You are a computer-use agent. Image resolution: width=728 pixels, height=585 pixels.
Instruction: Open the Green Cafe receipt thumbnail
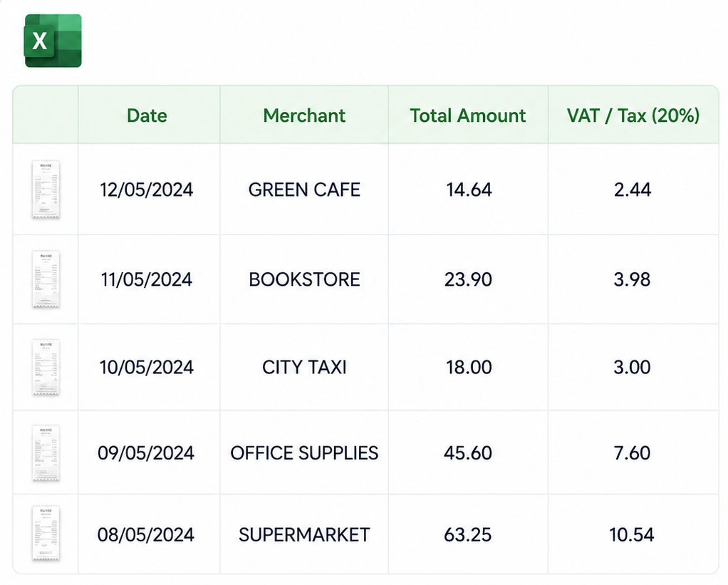pos(46,189)
